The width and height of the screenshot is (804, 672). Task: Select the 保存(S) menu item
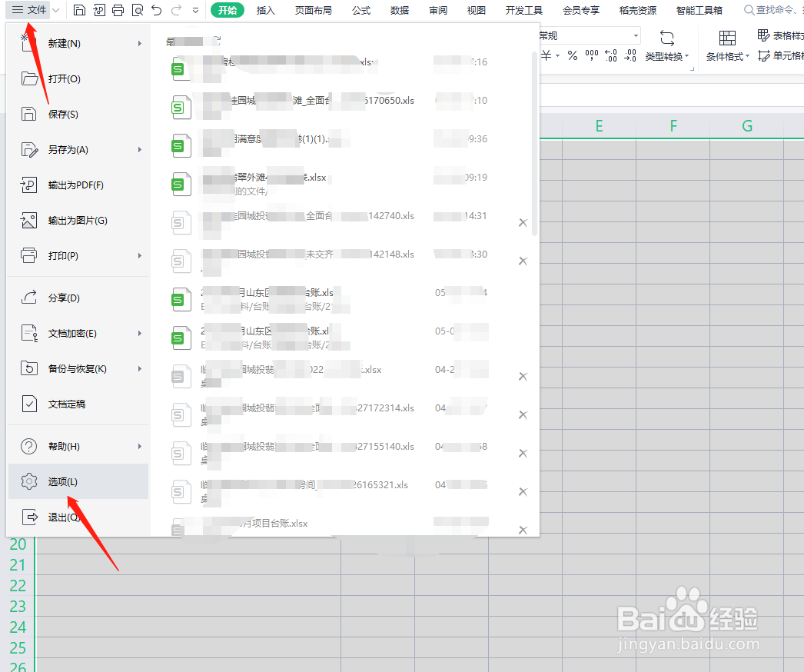click(78, 115)
